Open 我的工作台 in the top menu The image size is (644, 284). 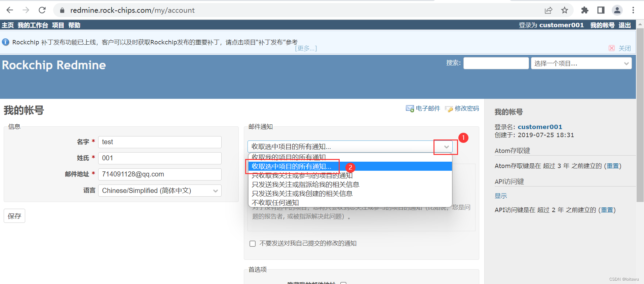pos(33,25)
